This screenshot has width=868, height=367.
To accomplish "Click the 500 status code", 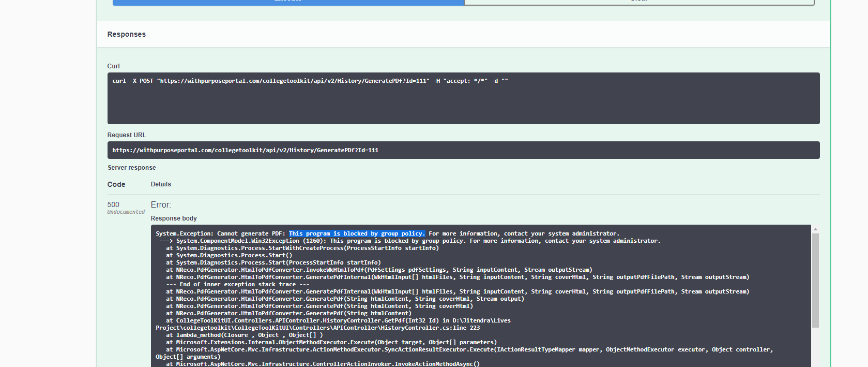I will pos(113,205).
